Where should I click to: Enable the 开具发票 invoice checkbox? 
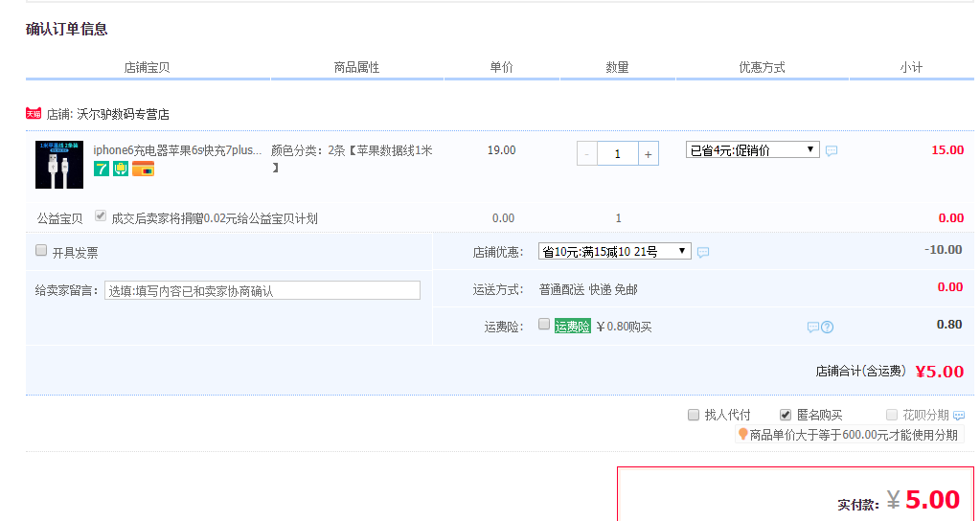point(41,250)
